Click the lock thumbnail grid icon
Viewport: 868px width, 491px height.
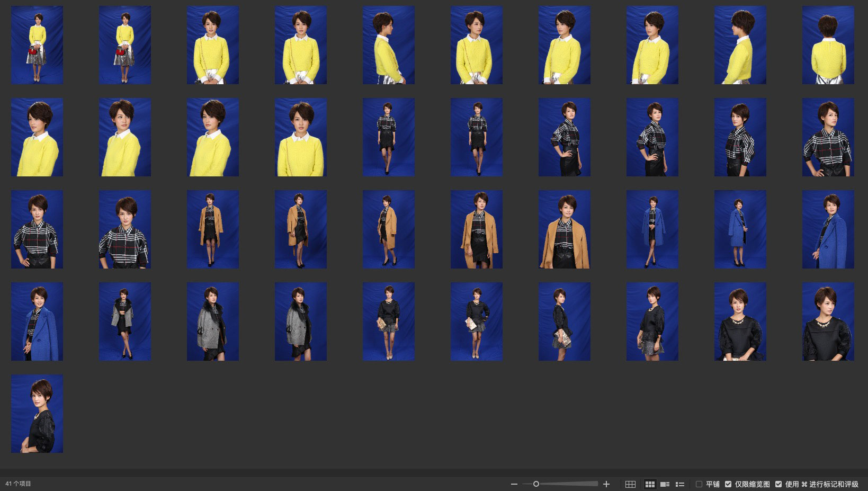[630, 484]
